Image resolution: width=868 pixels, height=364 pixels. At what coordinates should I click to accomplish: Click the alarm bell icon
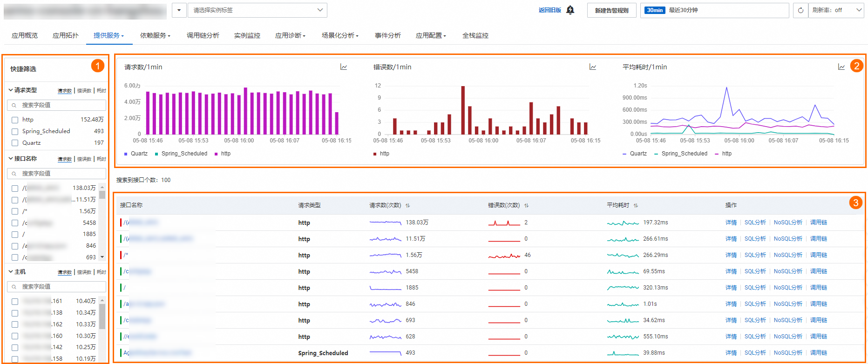tap(570, 10)
